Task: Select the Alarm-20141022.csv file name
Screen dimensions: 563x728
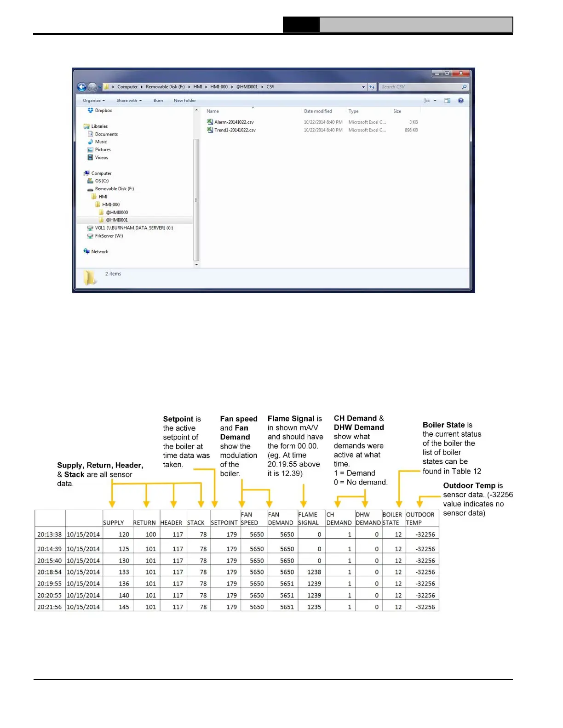Action: [234, 122]
